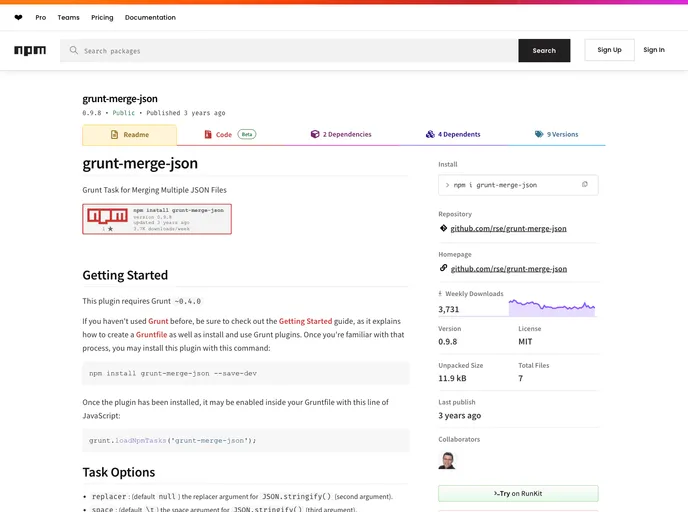Open the Documentation link
Image resolution: width=688 pixels, height=512 pixels.
(150, 18)
